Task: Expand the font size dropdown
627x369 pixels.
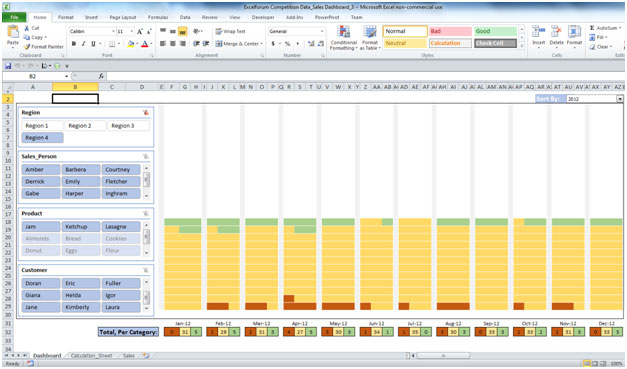Action: 132,31
